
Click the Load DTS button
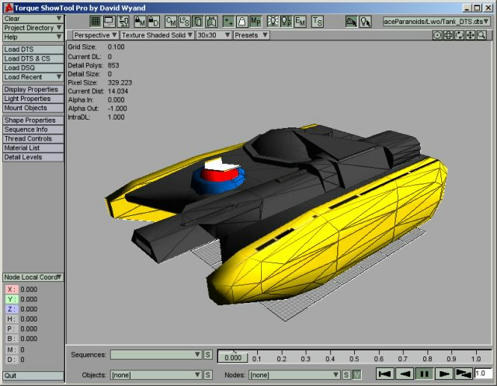33,49
